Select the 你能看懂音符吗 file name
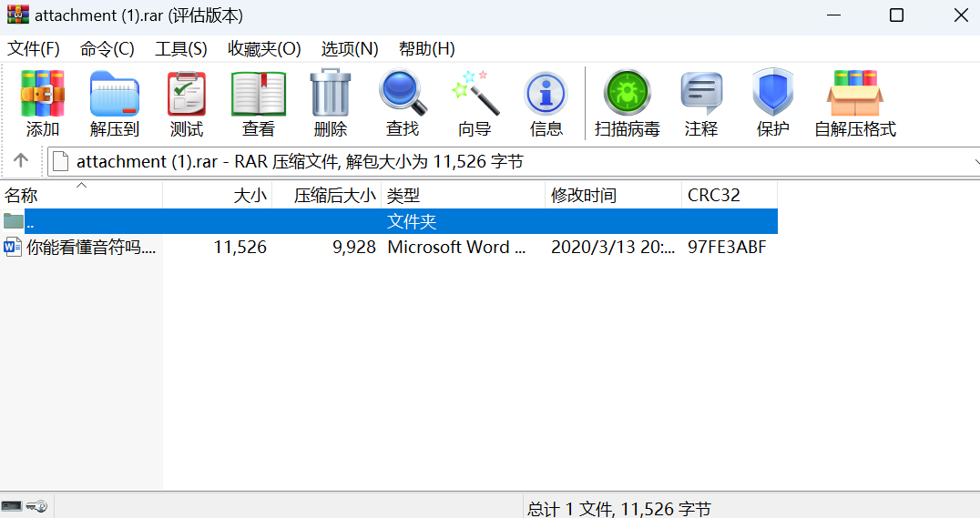The width and height of the screenshot is (980, 518). [91, 248]
